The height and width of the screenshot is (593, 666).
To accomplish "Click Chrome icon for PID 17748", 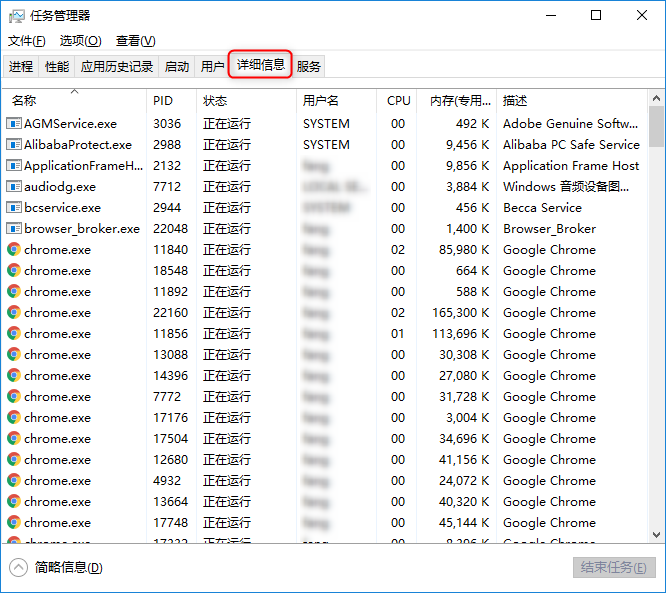I will [14, 523].
